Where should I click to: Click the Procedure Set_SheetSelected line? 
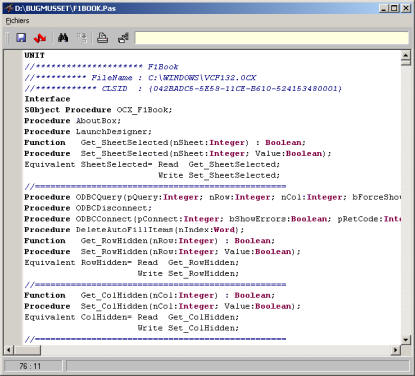coord(178,154)
